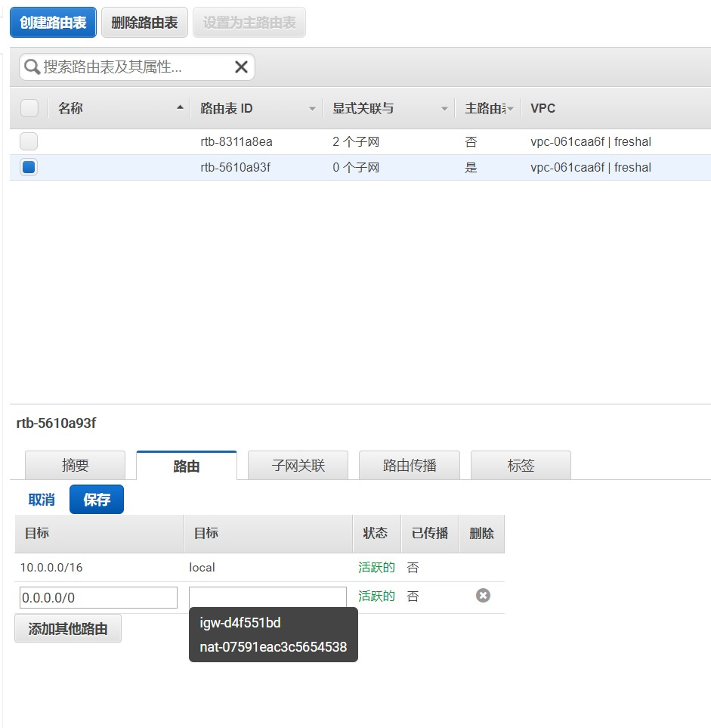Click the magnifier search icon
The height and width of the screenshot is (728, 711).
[x=32, y=67]
